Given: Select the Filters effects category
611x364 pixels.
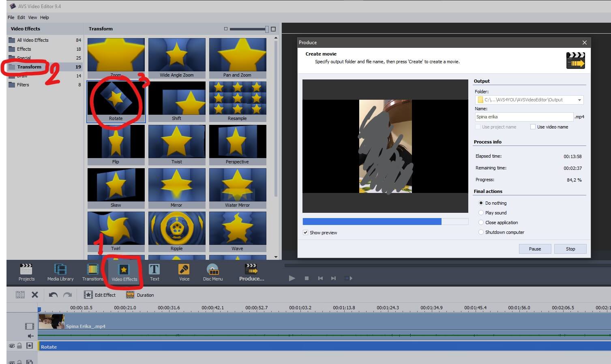Looking at the screenshot, I should click(x=23, y=85).
